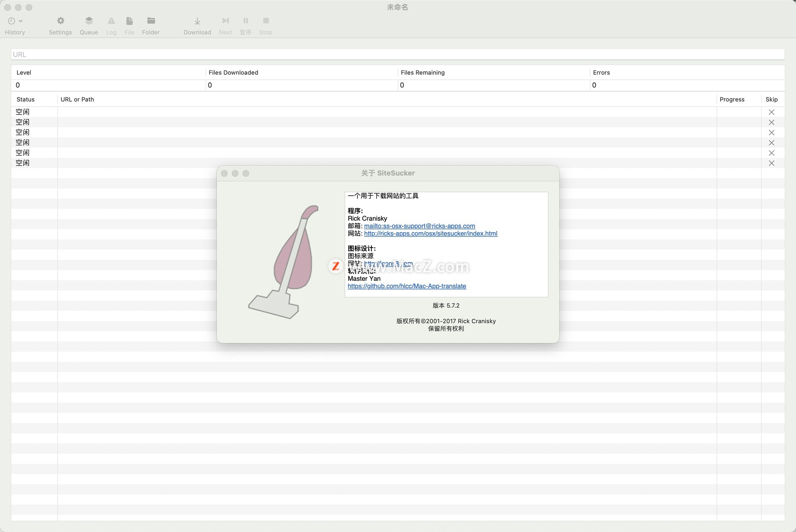Open the Folder toolbar icon
Viewport: 796px width, 532px height.
151,21
